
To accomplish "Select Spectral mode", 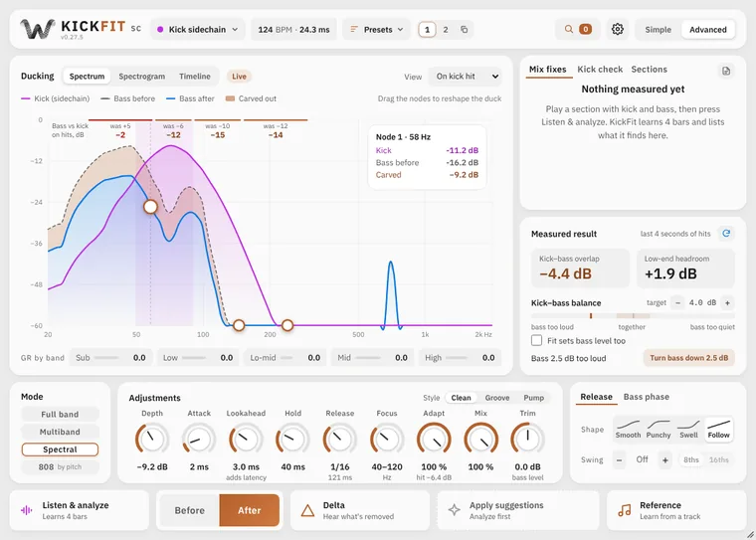I will [60, 450].
